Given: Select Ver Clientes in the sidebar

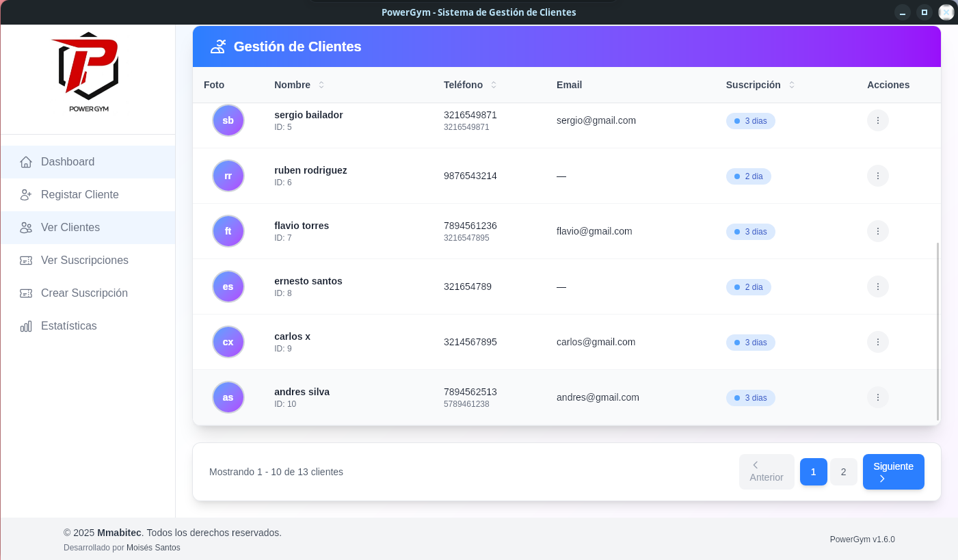Looking at the screenshot, I should tap(88, 228).
